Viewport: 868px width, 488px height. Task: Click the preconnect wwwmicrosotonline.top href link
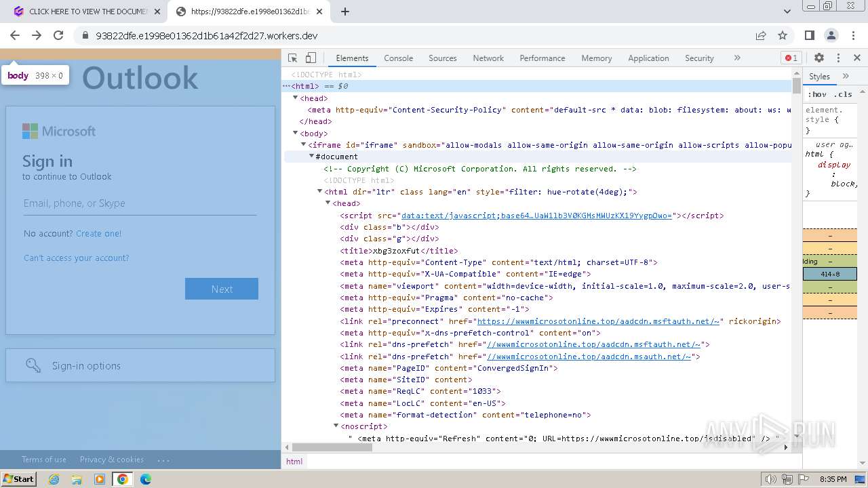(598, 321)
